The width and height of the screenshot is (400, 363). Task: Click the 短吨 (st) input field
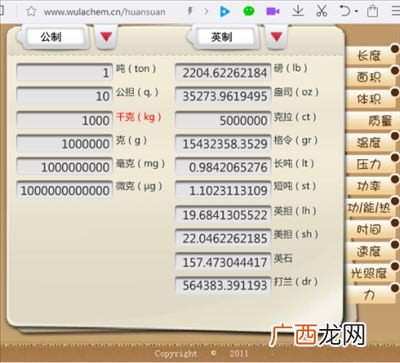click(x=223, y=190)
